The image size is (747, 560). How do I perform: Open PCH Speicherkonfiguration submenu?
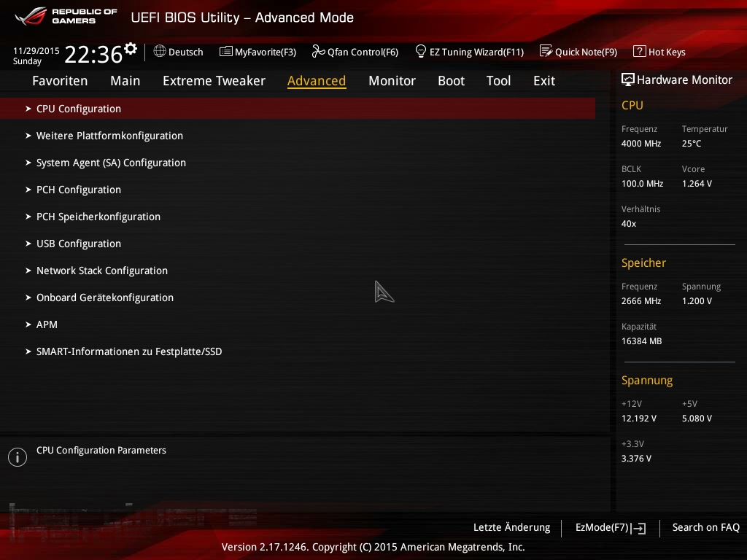point(98,217)
